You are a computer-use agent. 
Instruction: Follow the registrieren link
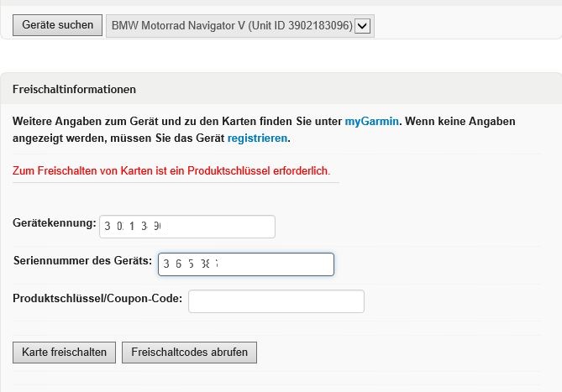[x=257, y=138]
